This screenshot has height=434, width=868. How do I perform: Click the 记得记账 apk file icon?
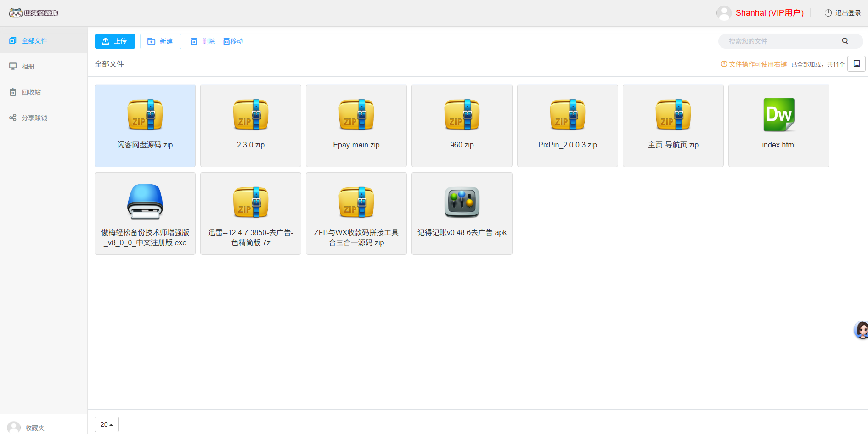point(462,203)
